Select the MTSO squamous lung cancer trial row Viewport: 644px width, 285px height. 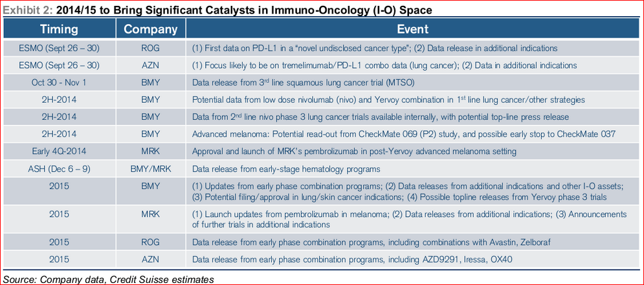click(x=322, y=83)
